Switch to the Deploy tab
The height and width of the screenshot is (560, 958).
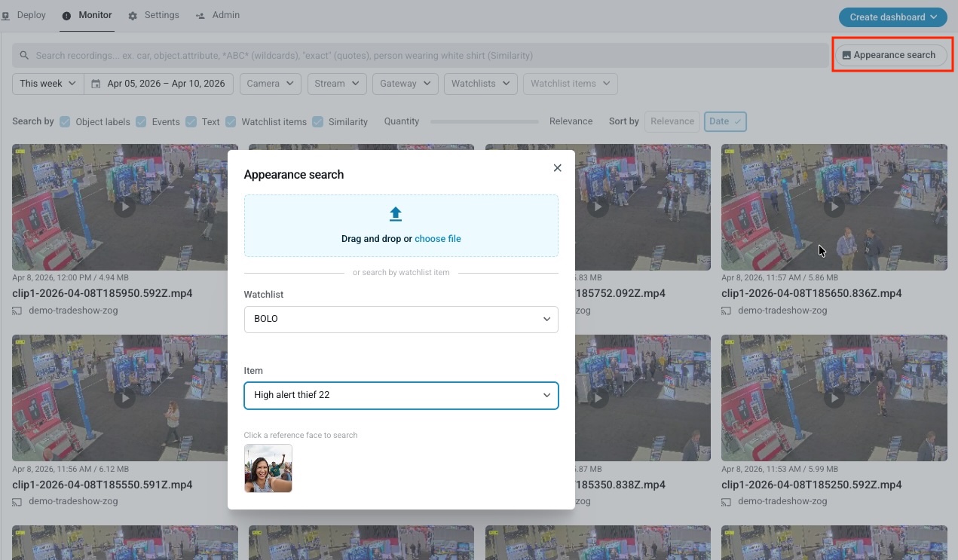[23, 15]
